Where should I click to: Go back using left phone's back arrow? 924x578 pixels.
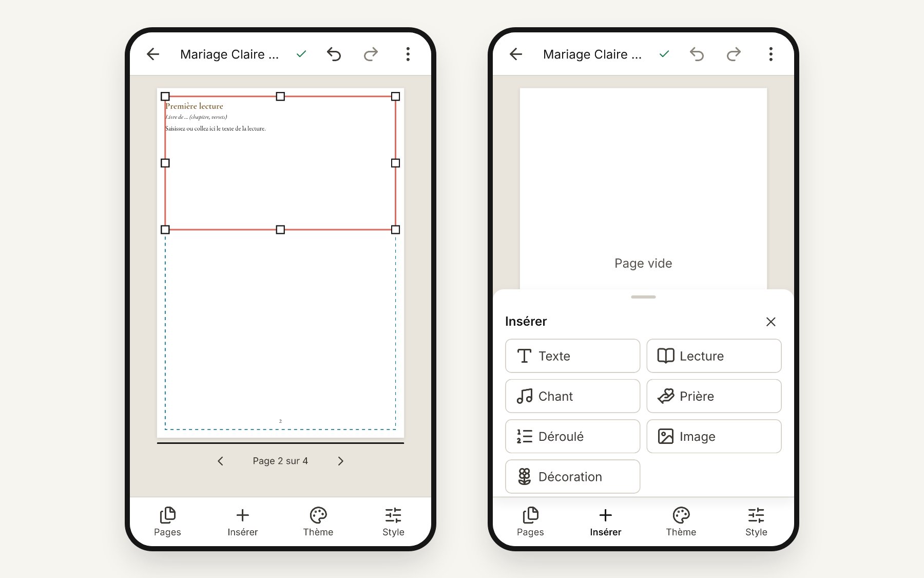tap(153, 54)
